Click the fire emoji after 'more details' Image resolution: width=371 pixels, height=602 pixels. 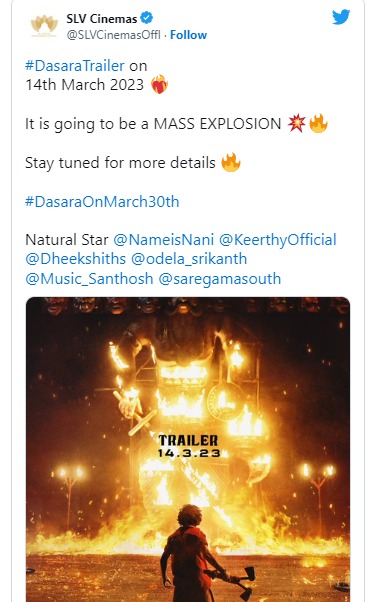pyautogui.click(x=231, y=162)
